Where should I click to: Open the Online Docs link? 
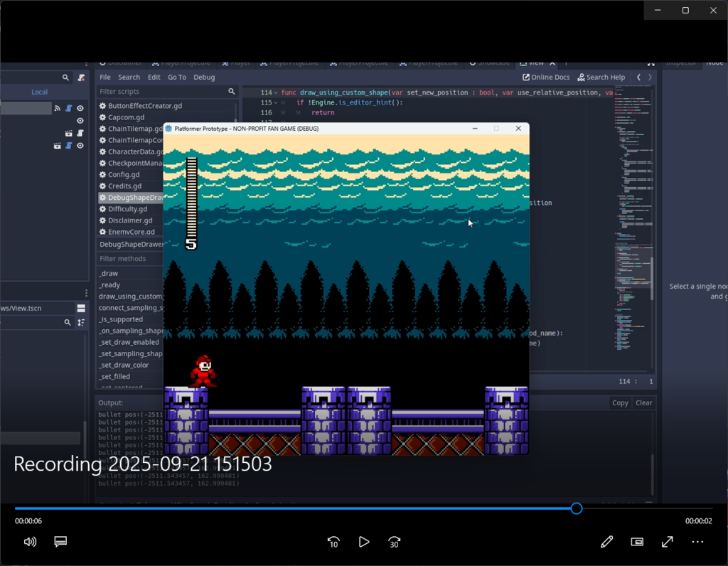click(x=546, y=78)
